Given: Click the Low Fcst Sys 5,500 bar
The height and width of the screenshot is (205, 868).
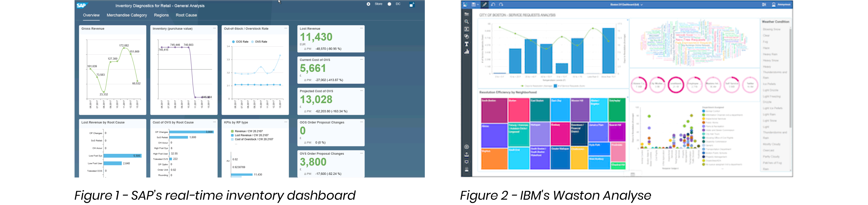Looking at the screenshot, I should pos(123,156).
